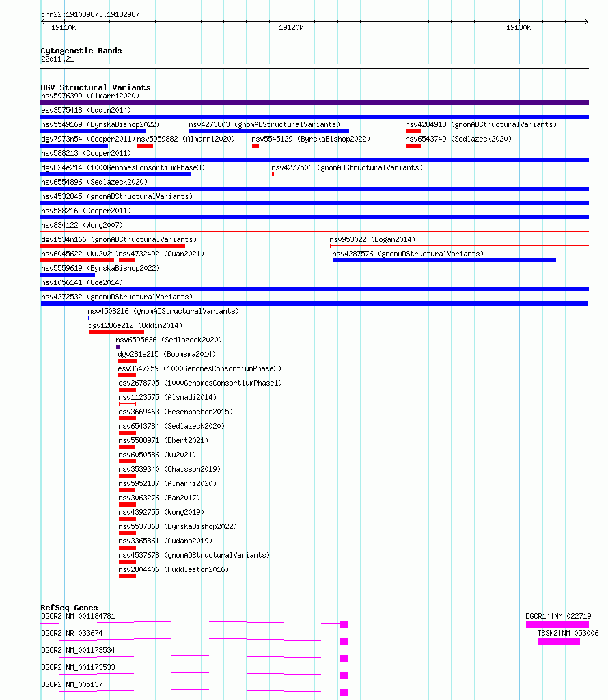608x700 pixels.
Task: Select nsv6595636 (Sedlazeck2020) label
Action: [169, 340]
